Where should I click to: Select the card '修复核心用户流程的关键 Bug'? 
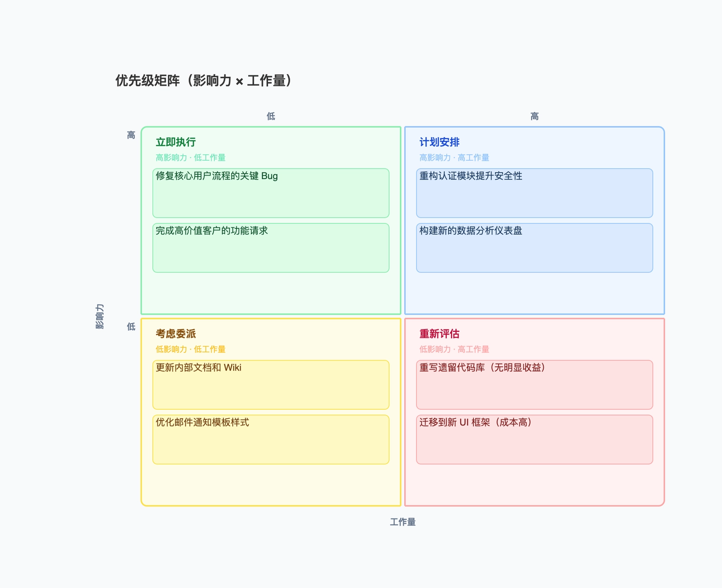pyautogui.click(x=271, y=193)
